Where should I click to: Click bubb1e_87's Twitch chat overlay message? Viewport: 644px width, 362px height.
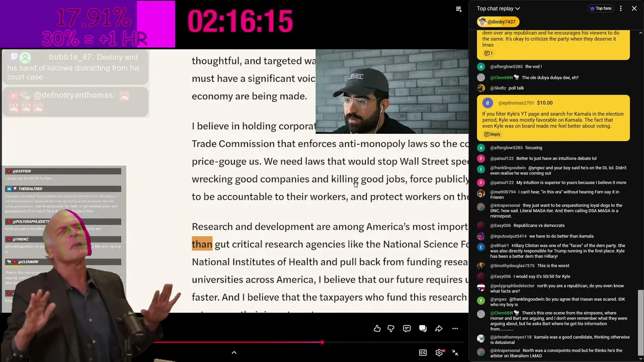(x=75, y=67)
